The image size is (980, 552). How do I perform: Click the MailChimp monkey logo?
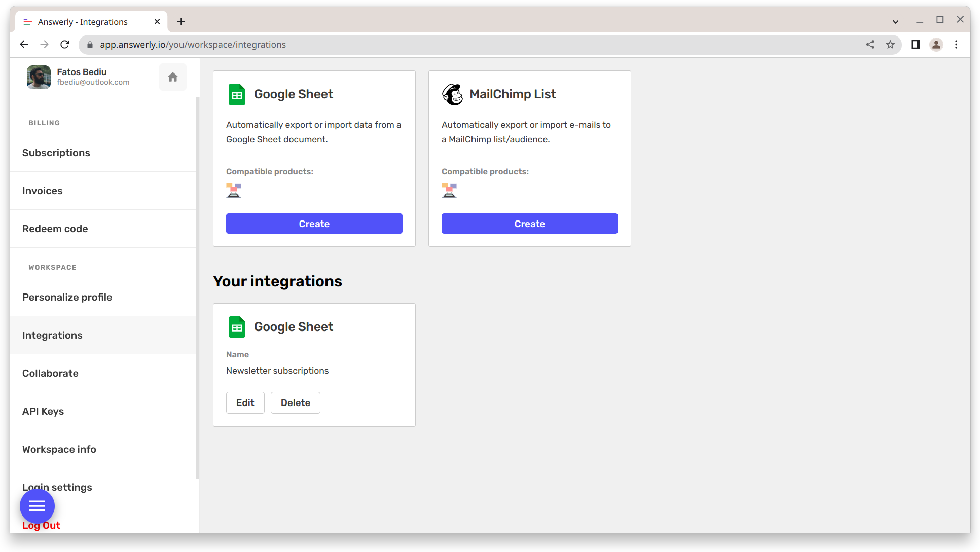click(x=452, y=94)
